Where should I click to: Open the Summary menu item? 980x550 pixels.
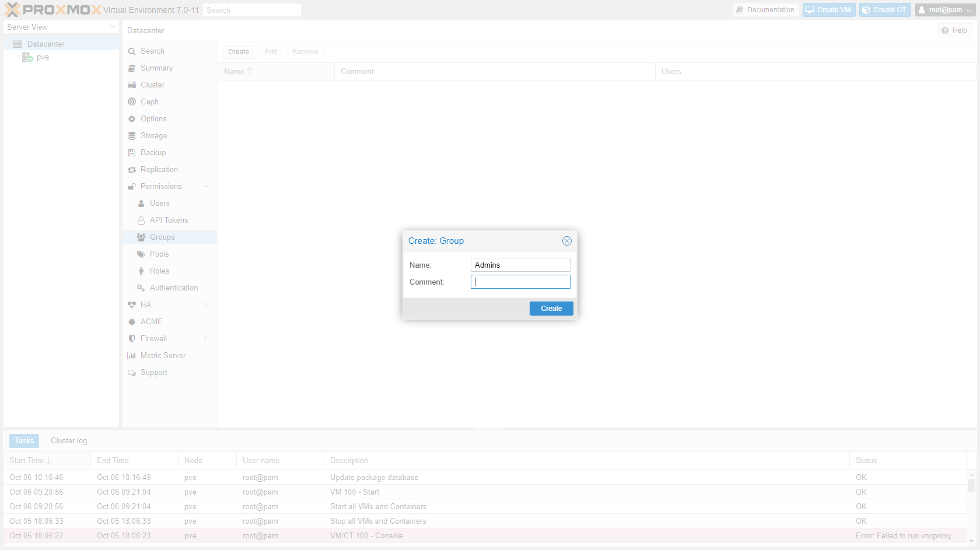point(170,68)
